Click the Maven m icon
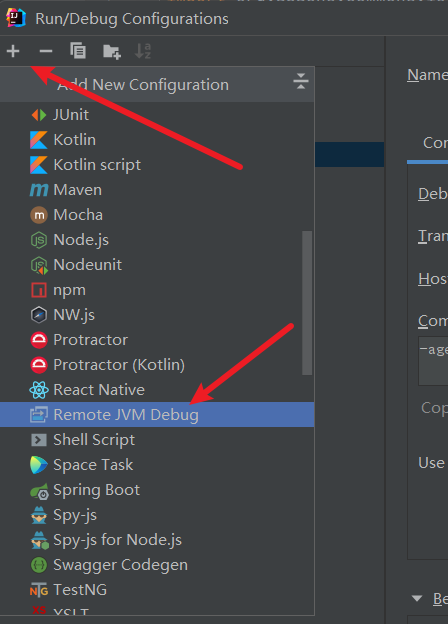 (39, 190)
